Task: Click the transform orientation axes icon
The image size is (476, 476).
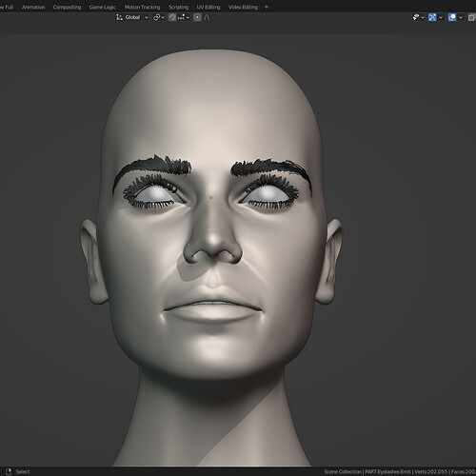Action: pos(119,17)
